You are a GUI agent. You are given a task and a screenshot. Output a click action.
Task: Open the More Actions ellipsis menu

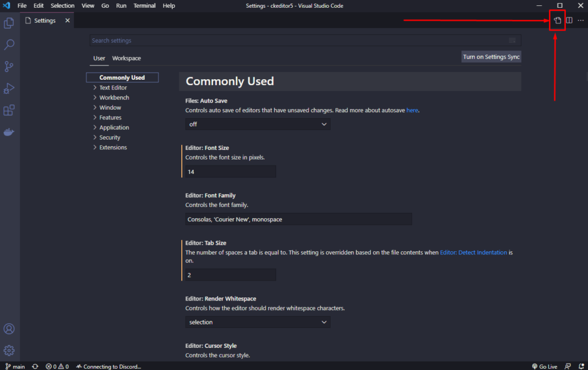pos(581,20)
